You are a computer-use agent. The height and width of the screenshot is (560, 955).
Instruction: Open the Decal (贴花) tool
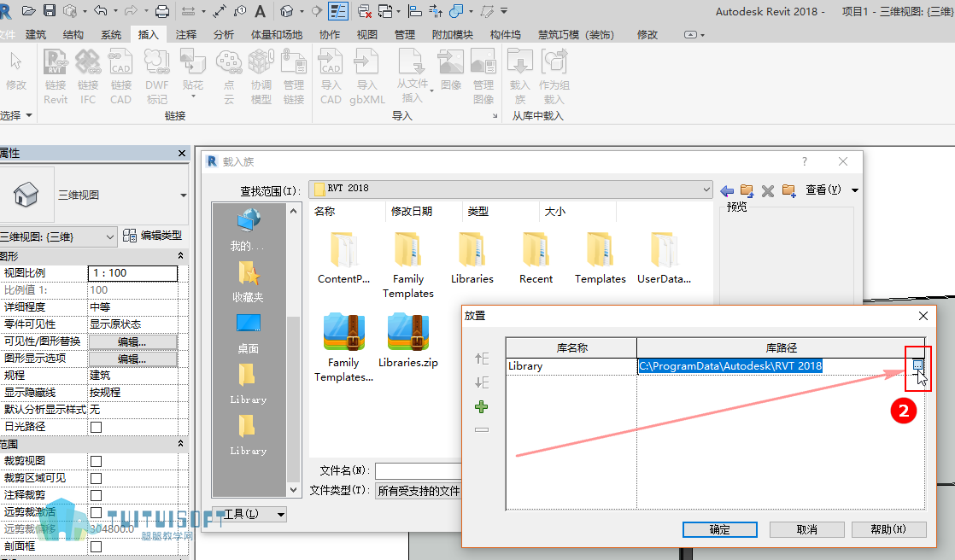(193, 74)
